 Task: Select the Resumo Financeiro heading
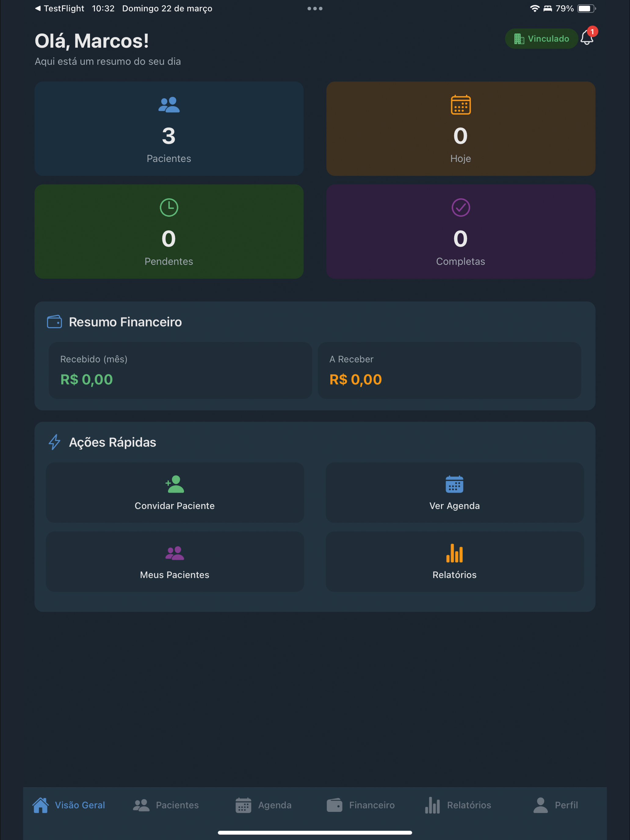tap(125, 322)
